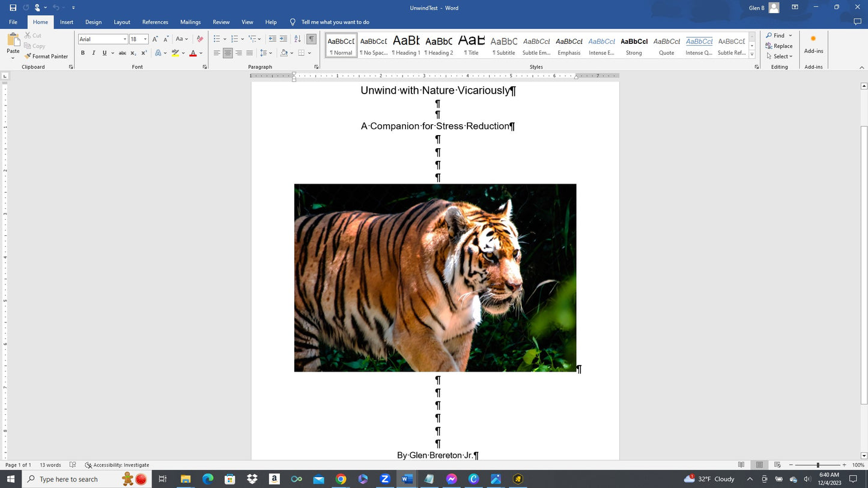Viewport: 868px width, 488px height.
Task: Click the Justify alignment icon
Action: click(250, 53)
